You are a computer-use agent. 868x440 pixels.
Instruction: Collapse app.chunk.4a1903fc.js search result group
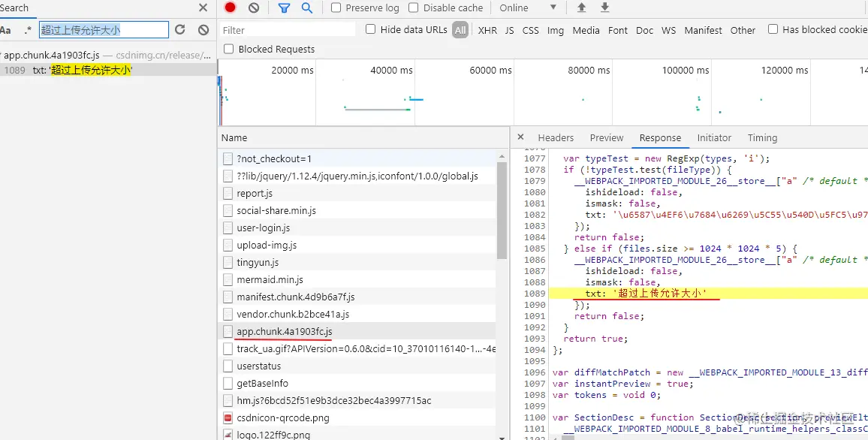[1, 56]
